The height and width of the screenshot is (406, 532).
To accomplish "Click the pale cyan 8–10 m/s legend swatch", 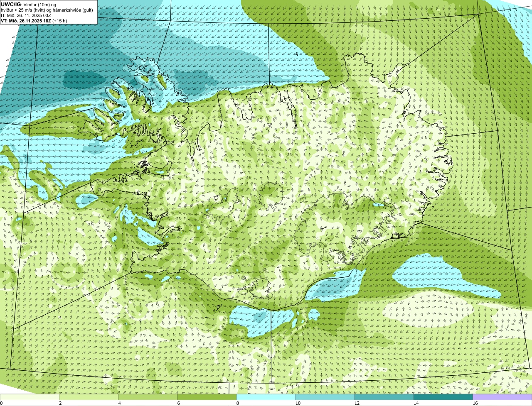I will [x=266, y=397].
